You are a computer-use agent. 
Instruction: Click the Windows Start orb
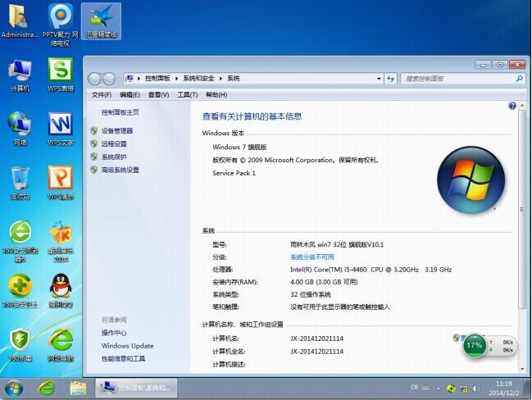14,389
